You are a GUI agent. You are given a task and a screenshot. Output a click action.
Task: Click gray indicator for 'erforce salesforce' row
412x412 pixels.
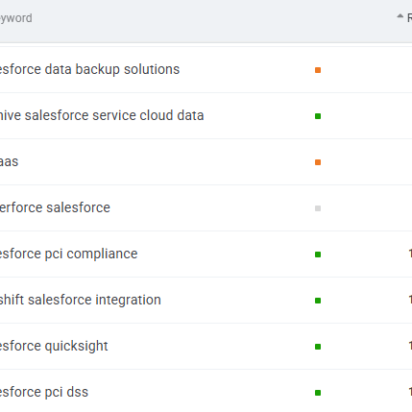(318, 208)
